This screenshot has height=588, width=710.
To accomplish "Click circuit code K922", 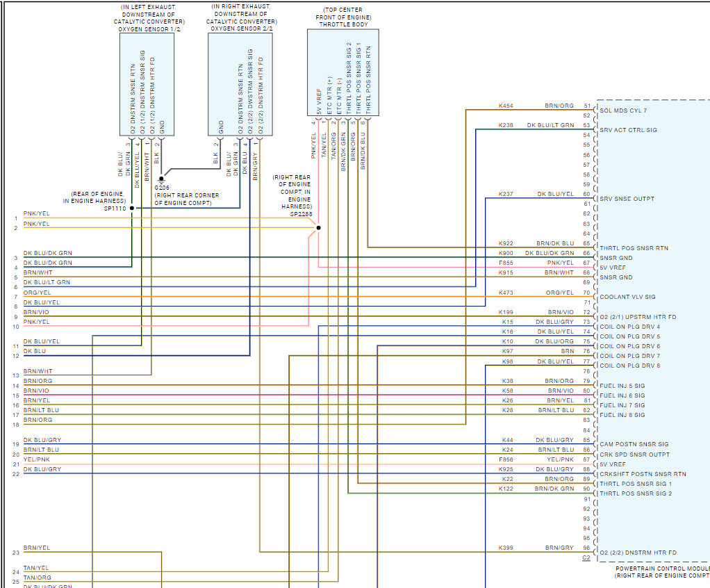I will coord(506,243).
